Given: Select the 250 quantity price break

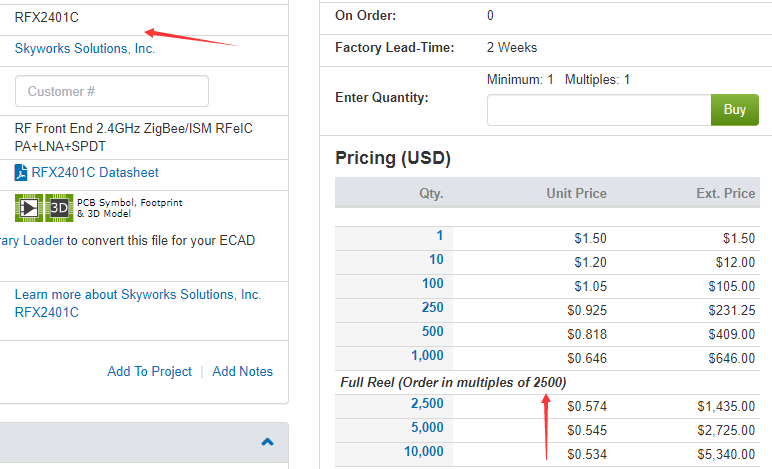Looking at the screenshot, I should coord(431,308).
